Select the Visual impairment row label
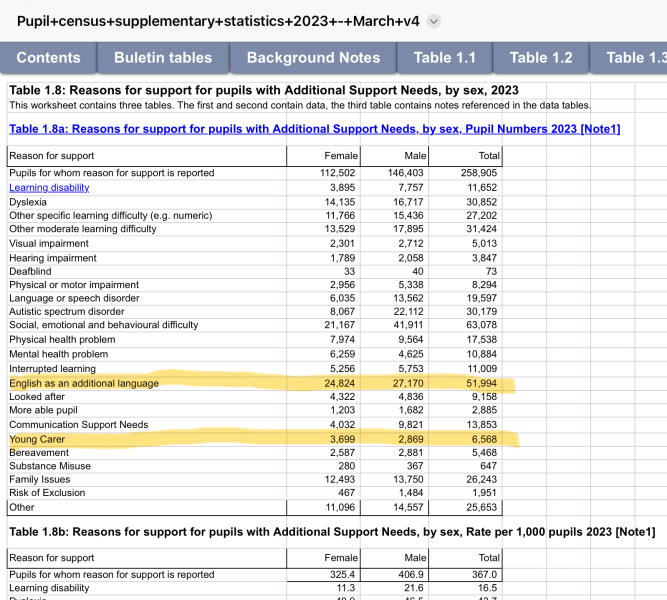667x600 pixels. 49,243
